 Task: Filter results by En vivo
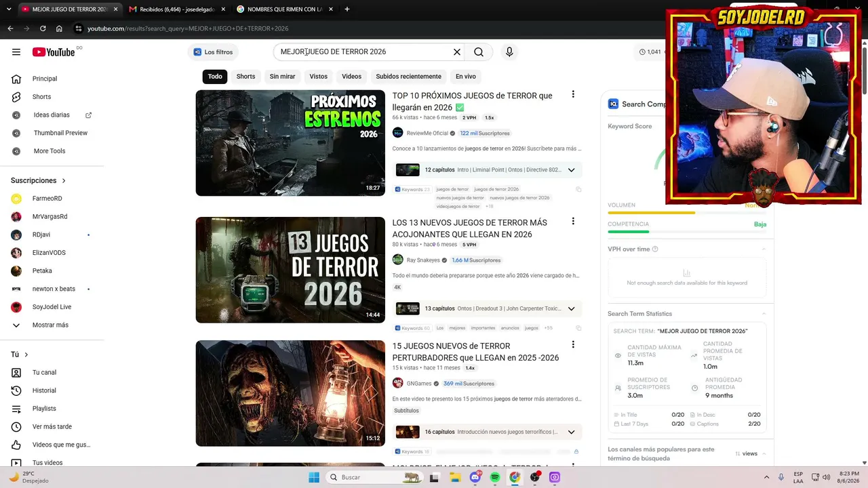coord(466,77)
